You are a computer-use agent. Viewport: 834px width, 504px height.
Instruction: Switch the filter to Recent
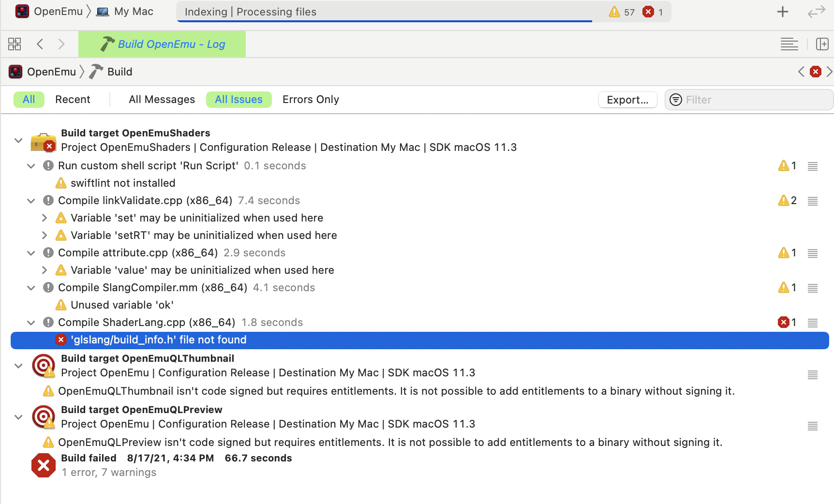[x=73, y=100]
